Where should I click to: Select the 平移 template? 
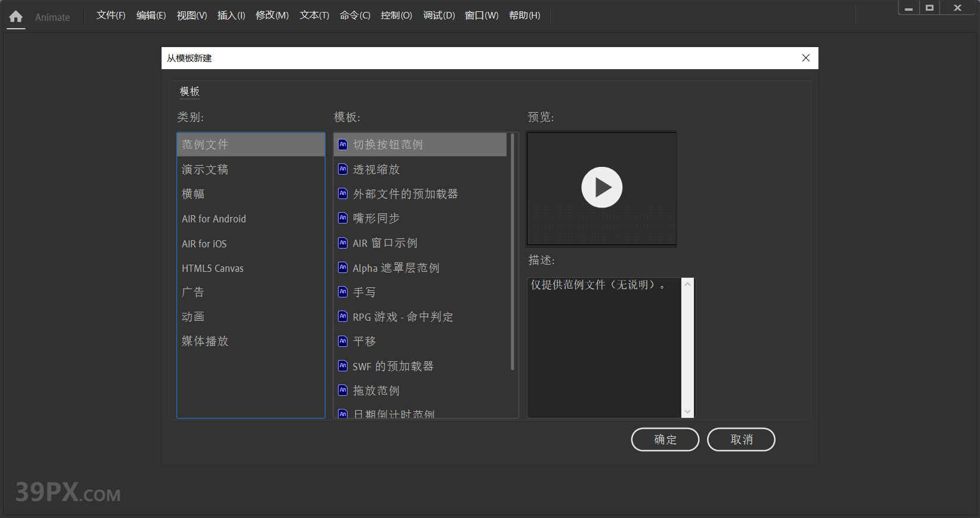tap(420, 341)
